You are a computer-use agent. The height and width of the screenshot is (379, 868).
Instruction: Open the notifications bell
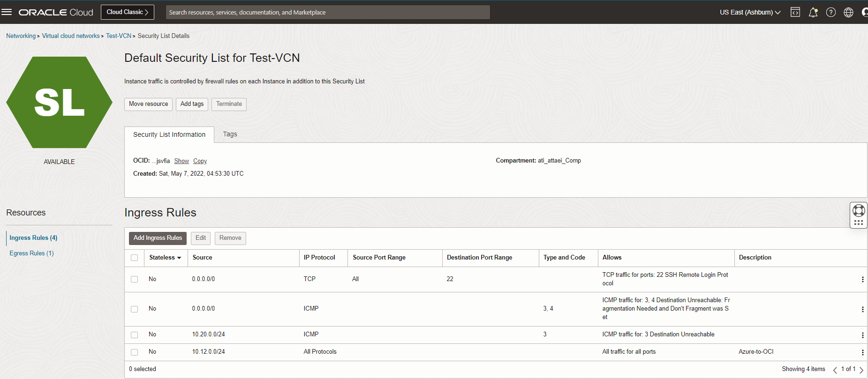(813, 12)
